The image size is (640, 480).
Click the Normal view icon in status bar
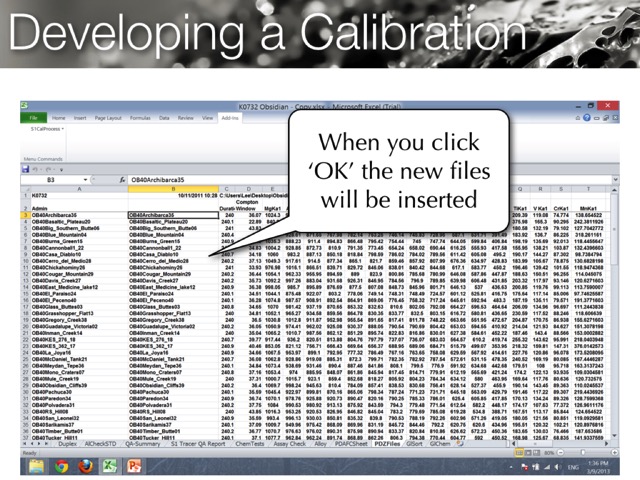519,453
